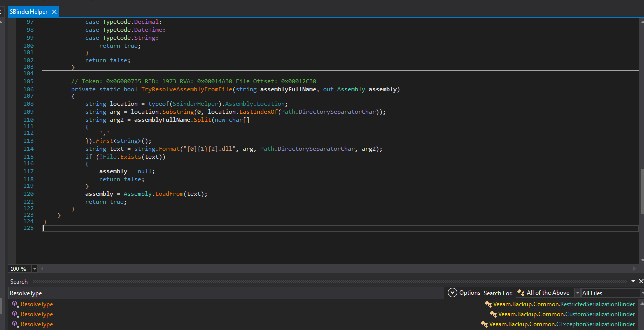This screenshot has height=330, width=644.
Task: Click 'return true;' on line 121
Action: [106, 202]
